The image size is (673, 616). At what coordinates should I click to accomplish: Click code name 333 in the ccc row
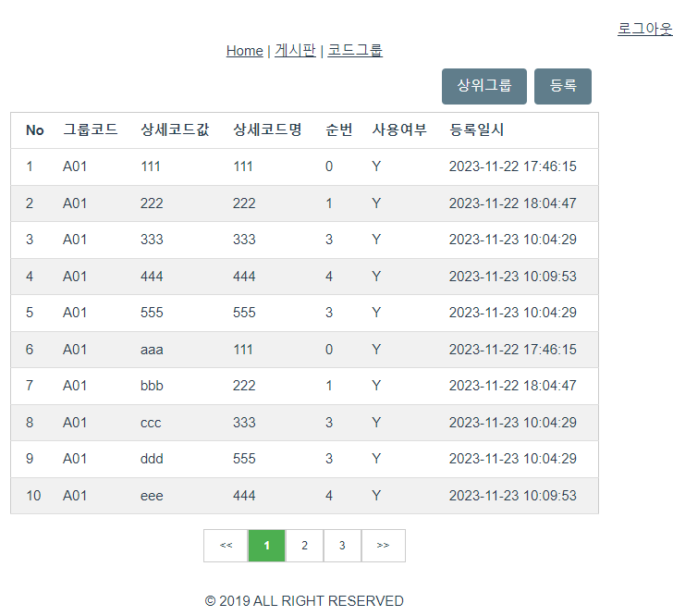point(244,423)
